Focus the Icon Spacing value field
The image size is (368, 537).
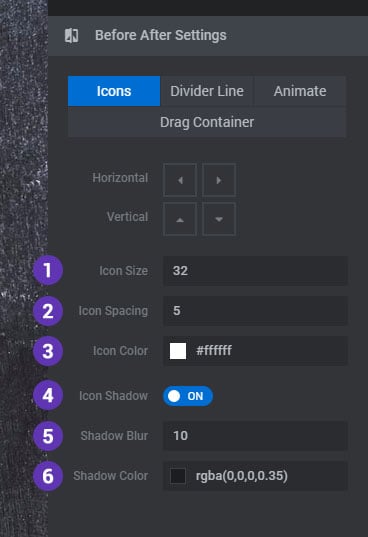[255, 311]
